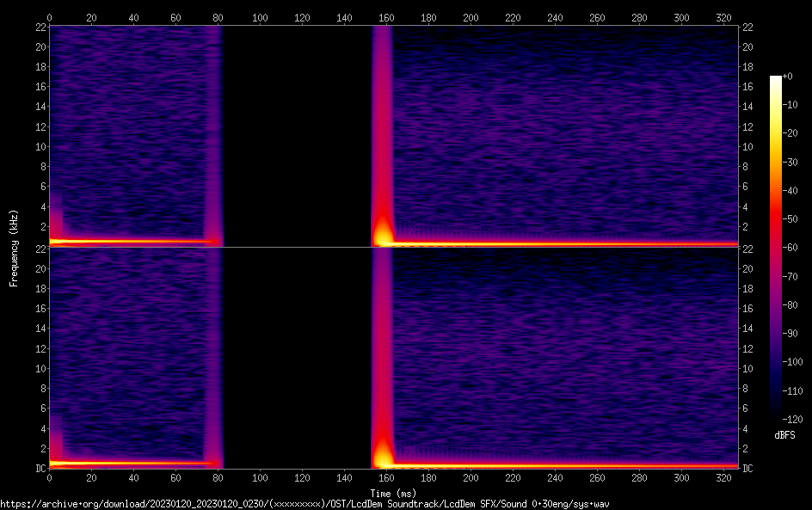Image resolution: width=812 pixels, height=510 pixels.
Task: Select the 200 ms tick on the bottom time axis
Action: pos(471,477)
